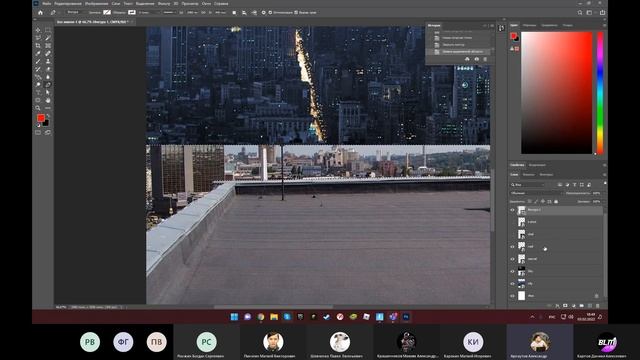Image resolution: width=640 pixels, height=360 pixels.
Task: Create new snapshot in History panel
Action: pos(476,60)
